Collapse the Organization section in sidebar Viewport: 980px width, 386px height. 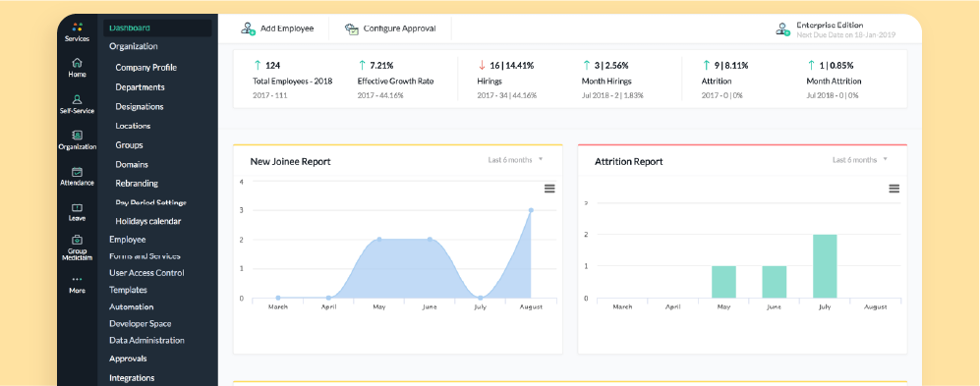tap(133, 46)
